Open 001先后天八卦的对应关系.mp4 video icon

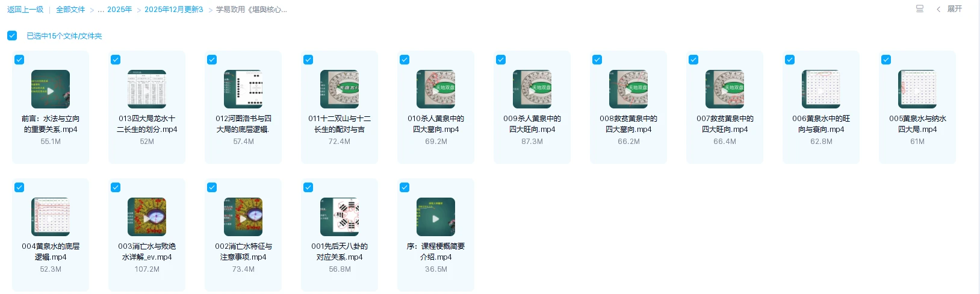tap(340, 217)
